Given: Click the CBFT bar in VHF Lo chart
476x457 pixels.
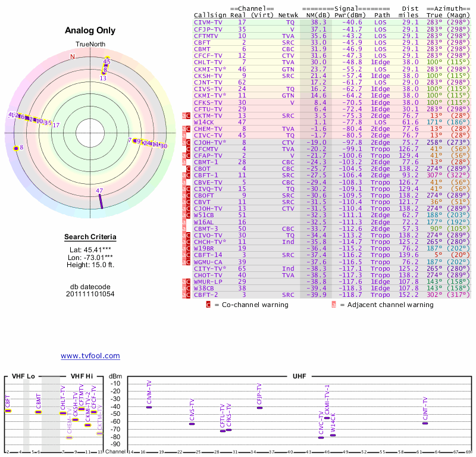Looking at the screenshot, I should [x=8, y=411].
